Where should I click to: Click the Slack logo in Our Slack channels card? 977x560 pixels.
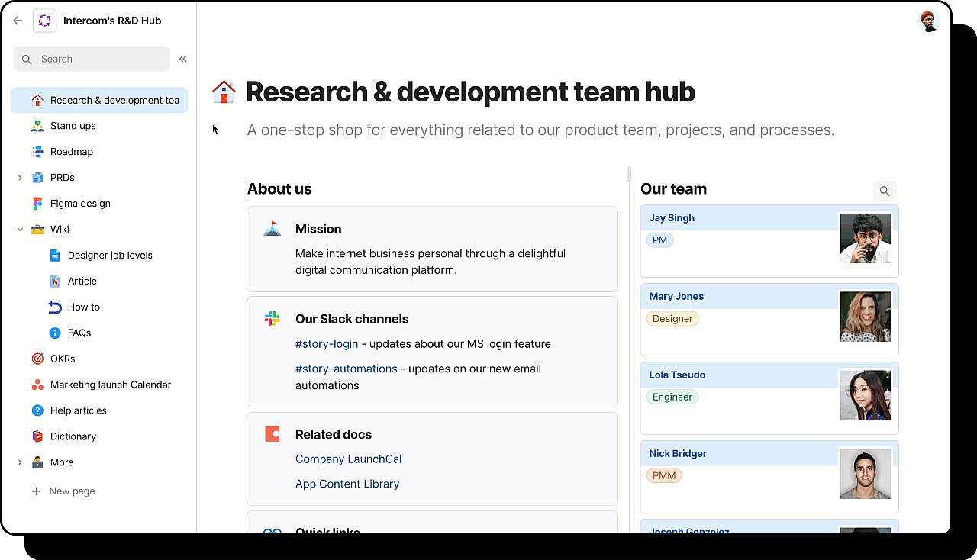[x=272, y=318]
